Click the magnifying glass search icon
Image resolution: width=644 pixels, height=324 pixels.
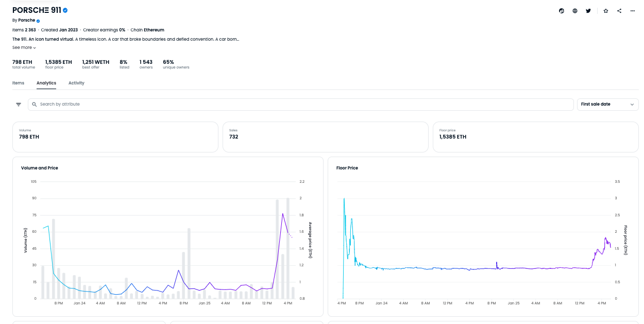pyautogui.click(x=35, y=105)
